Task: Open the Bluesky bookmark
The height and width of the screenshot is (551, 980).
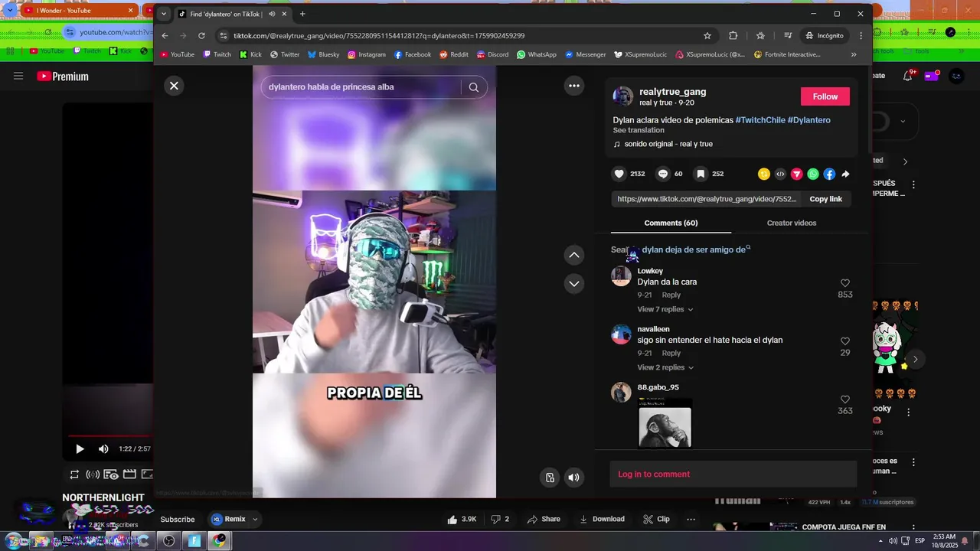Action: pyautogui.click(x=323, y=54)
